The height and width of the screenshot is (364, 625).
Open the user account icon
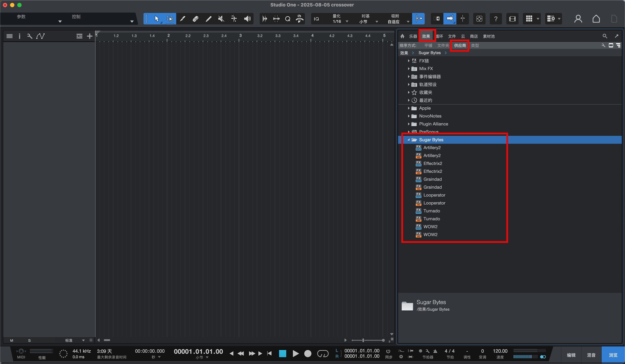tap(578, 19)
